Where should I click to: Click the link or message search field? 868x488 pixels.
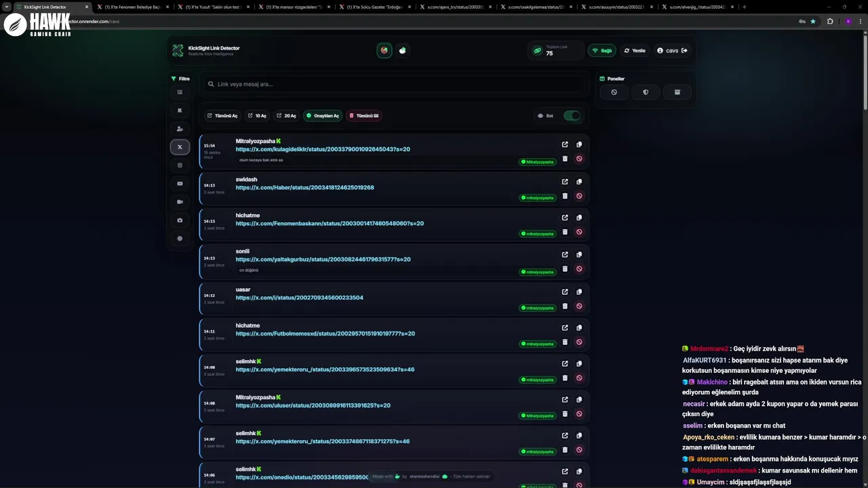pyautogui.click(x=394, y=84)
